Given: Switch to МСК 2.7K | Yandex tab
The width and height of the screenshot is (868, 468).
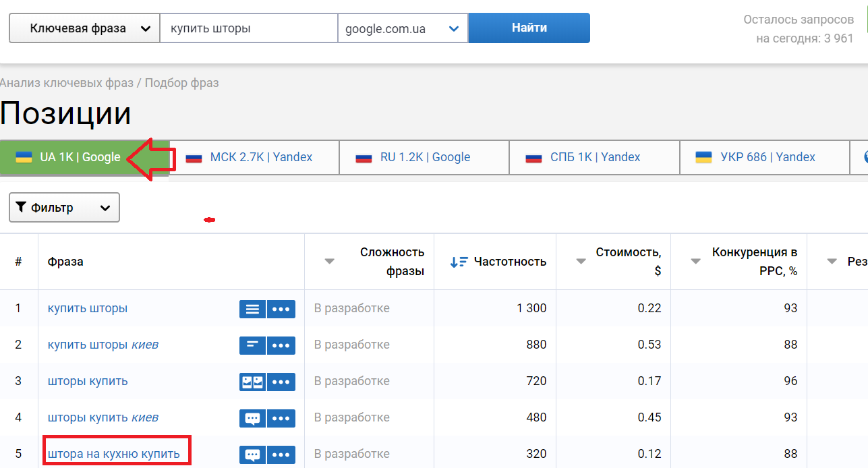Looking at the screenshot, I should click(x=254, y=157).
